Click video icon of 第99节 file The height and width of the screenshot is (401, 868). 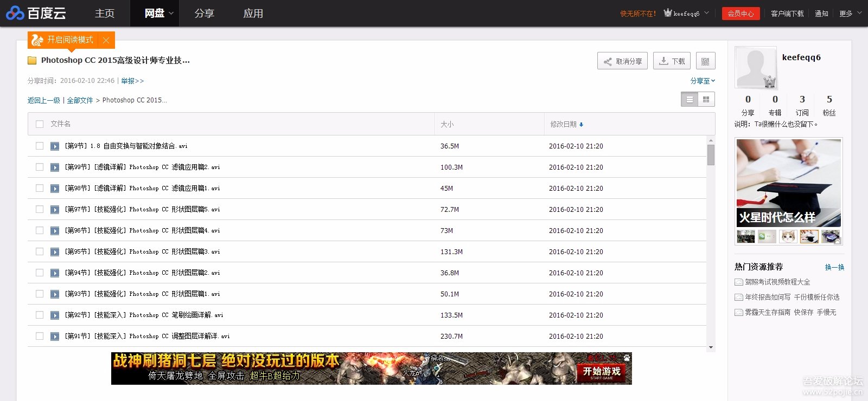tap(55, 167)
